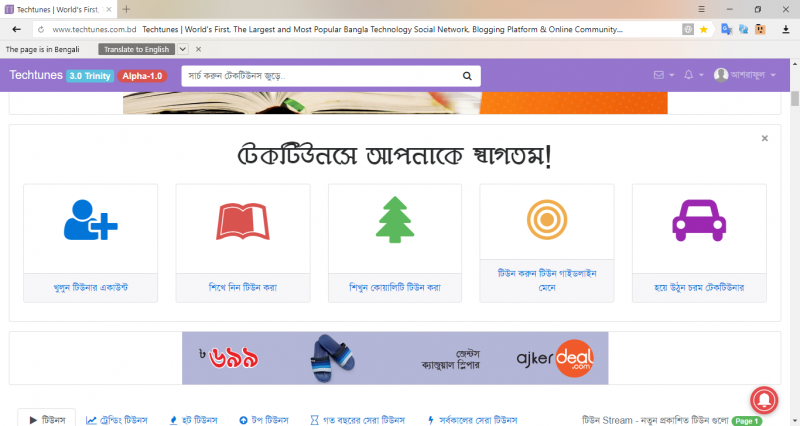Viewport: 800px width, 426px height.
Task: Open 'হয়ে উঠুন চরম টেকটিউনার' link
Action: click(x=699, y=288)
